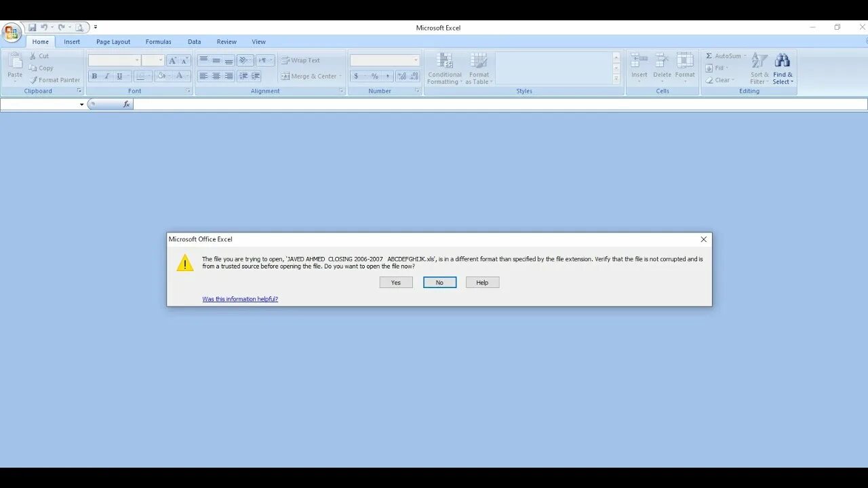Toggle Italic formatting

coord(106,76)
